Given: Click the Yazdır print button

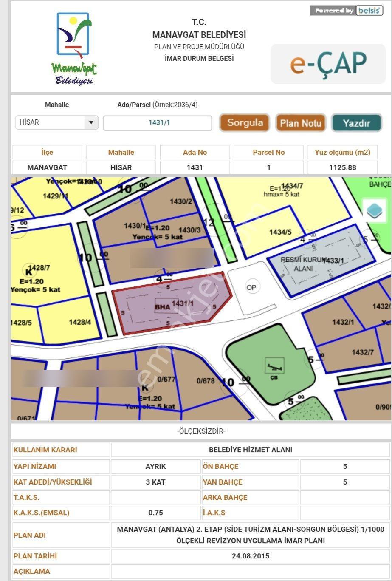Looking at the screenshot, I should click(x=356, y=123).
